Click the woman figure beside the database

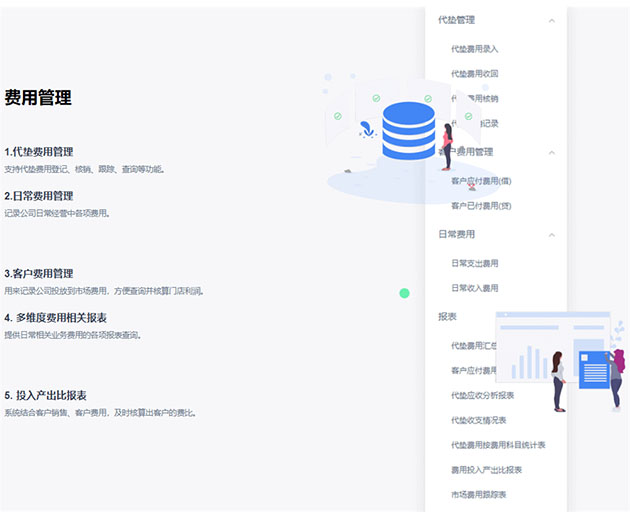(447, 147)
